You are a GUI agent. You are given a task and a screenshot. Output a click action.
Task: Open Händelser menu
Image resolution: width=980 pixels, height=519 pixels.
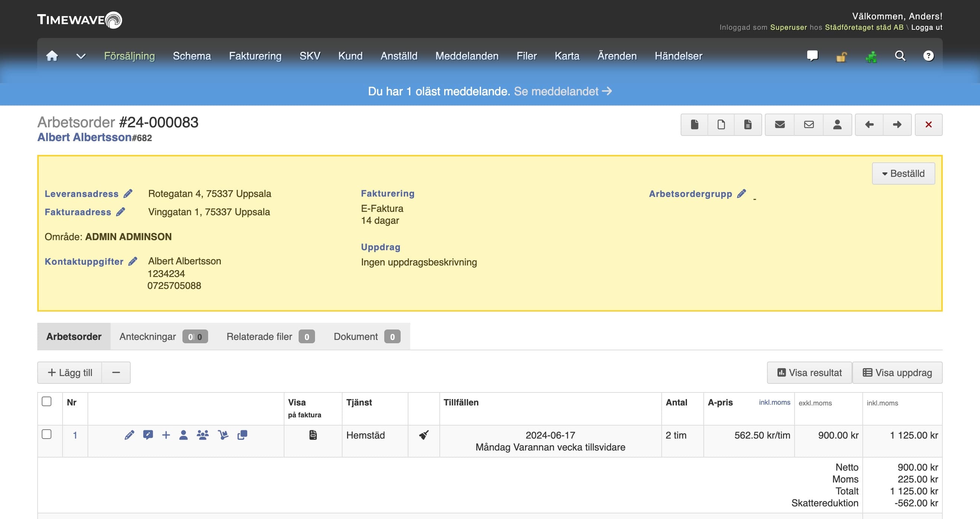(678, 56)
